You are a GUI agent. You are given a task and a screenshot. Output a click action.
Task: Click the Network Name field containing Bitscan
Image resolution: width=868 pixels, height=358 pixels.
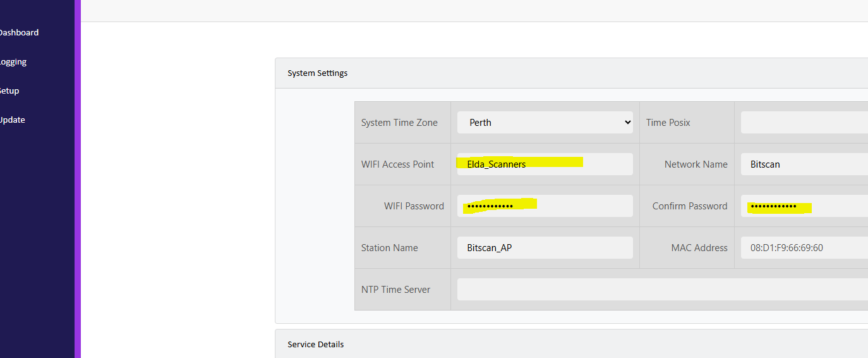tap(804, 164)
